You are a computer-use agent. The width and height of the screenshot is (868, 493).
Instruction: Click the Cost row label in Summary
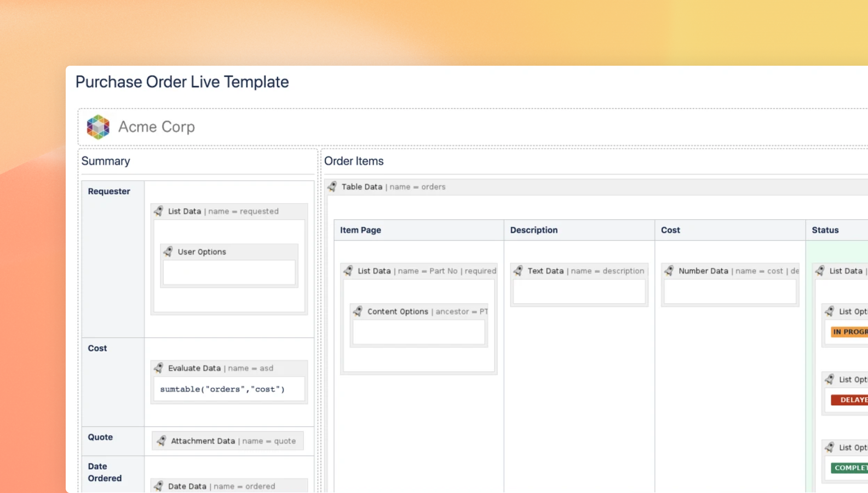point(97,348)
